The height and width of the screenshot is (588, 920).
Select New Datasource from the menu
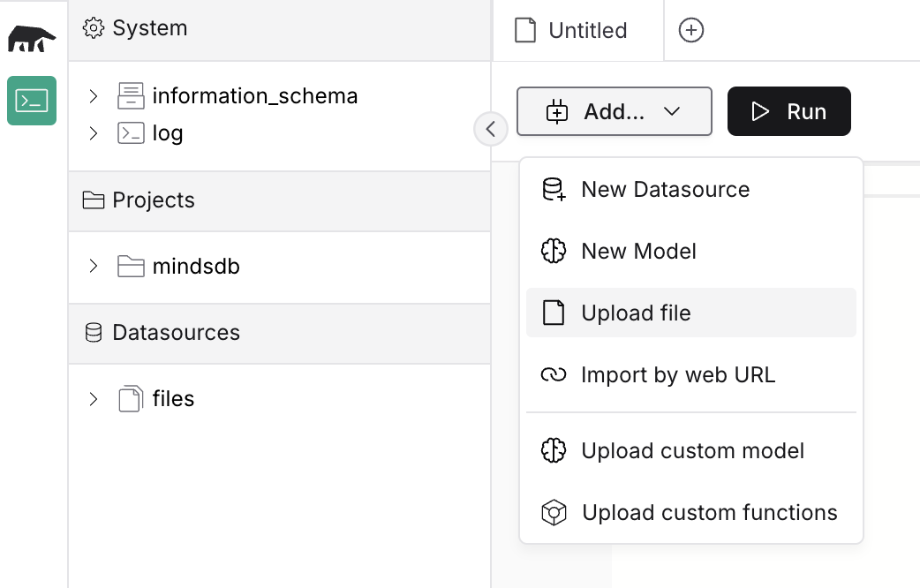tap(665, 190)
